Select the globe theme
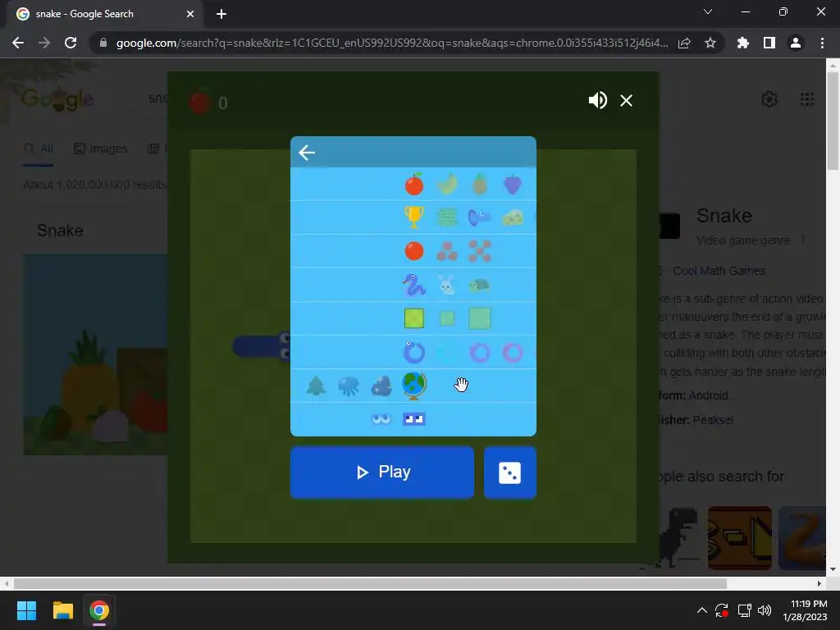Viewport: 840px width, 630px height. pyautogui.click(x=414, y=386)
